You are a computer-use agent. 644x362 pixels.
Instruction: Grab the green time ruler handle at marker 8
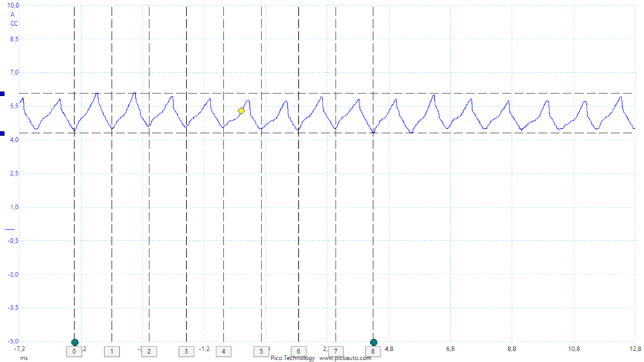coord(374,342)
